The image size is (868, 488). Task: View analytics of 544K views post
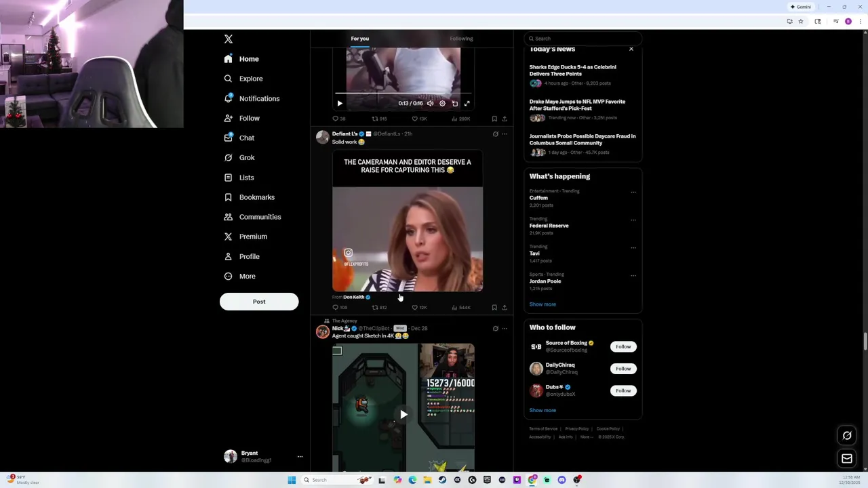(x=461, y=308)
